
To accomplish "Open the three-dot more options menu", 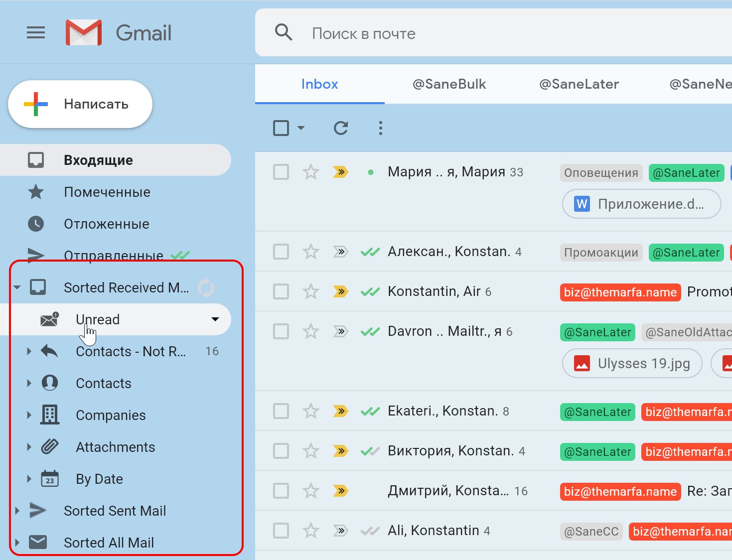I will click(381, 128).
